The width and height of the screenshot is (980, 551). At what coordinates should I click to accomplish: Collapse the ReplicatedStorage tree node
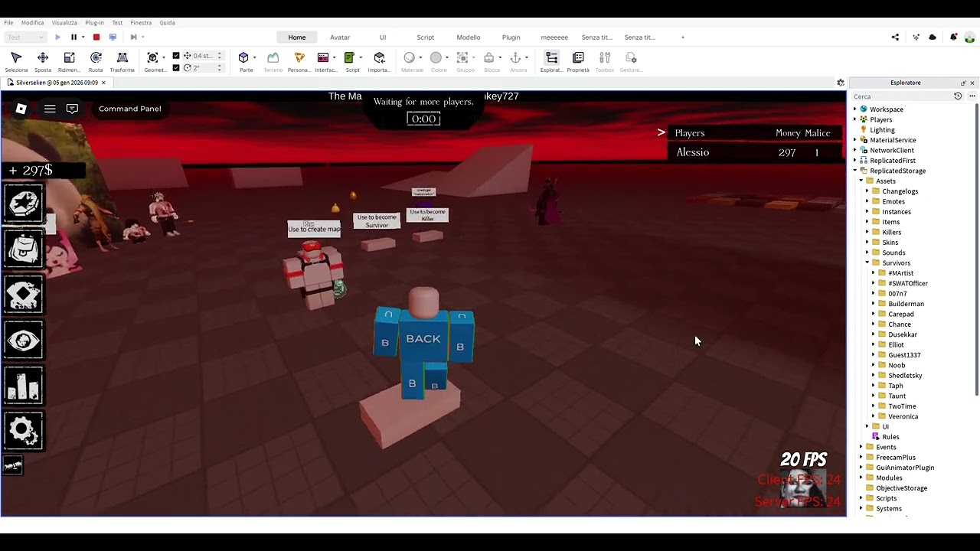point(854,171)
